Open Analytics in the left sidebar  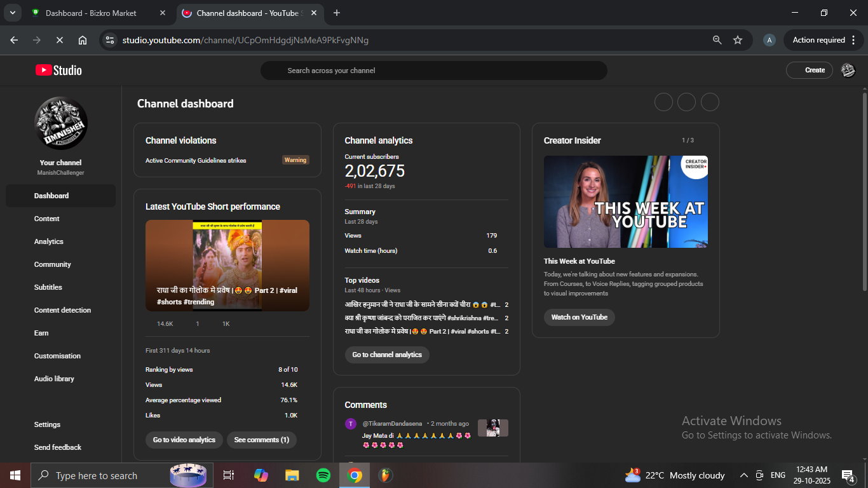pos(49,241)
